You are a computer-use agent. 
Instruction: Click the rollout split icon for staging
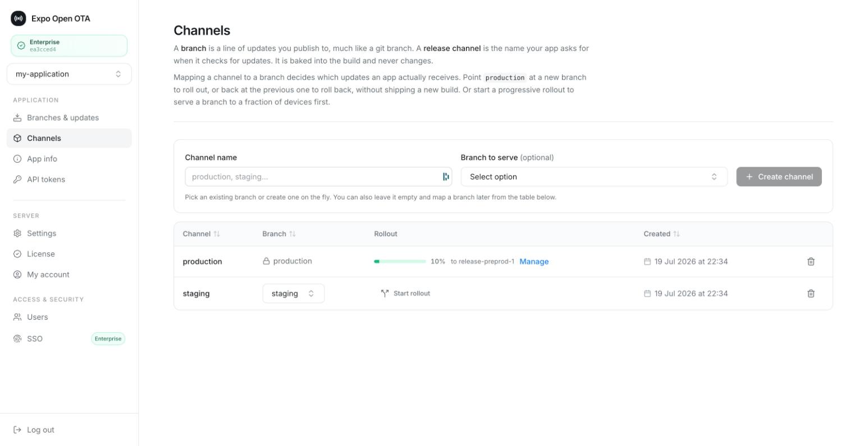tap(385, 293)
